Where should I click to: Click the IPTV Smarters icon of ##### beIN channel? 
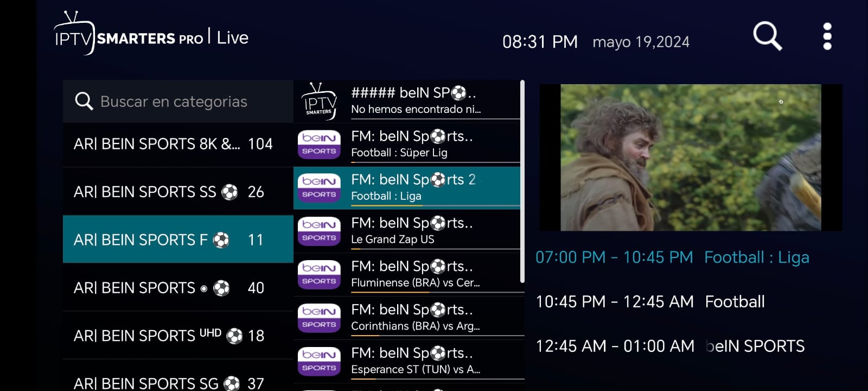(319, 101)
